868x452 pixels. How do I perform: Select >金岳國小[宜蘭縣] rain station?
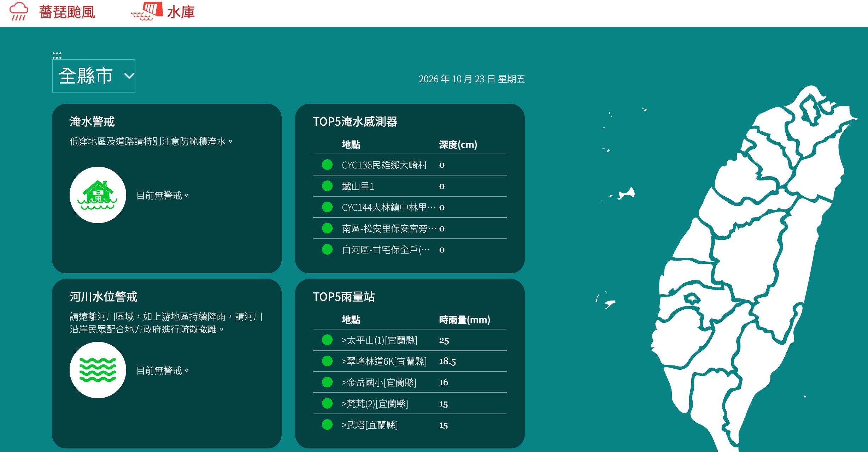[x=379, y=382]
